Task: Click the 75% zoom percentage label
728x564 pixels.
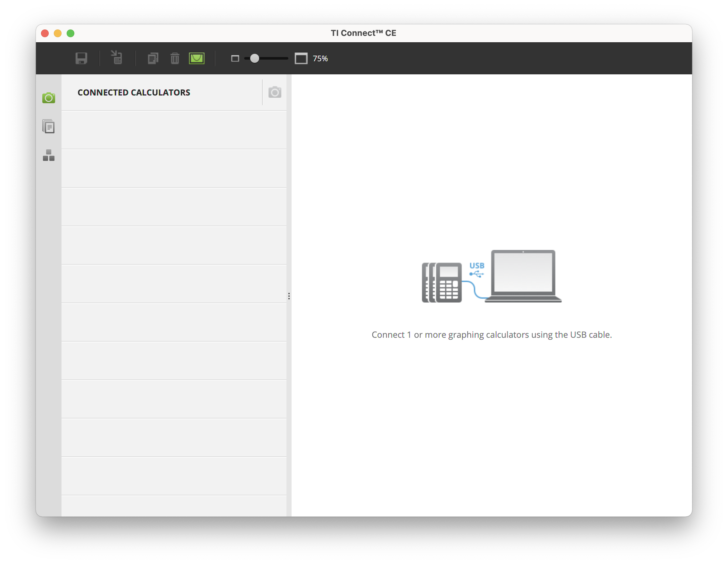Action: [320, 59]
